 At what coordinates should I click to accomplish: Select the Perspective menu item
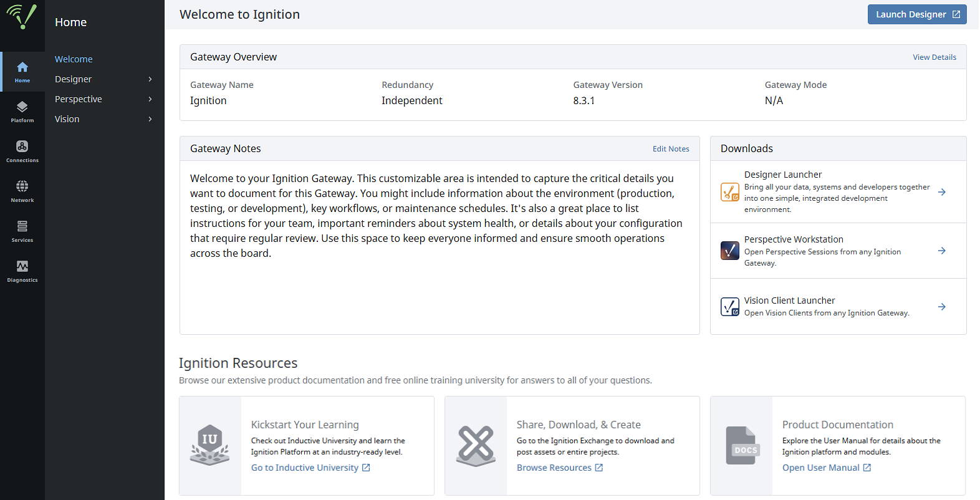pos(79,99)
